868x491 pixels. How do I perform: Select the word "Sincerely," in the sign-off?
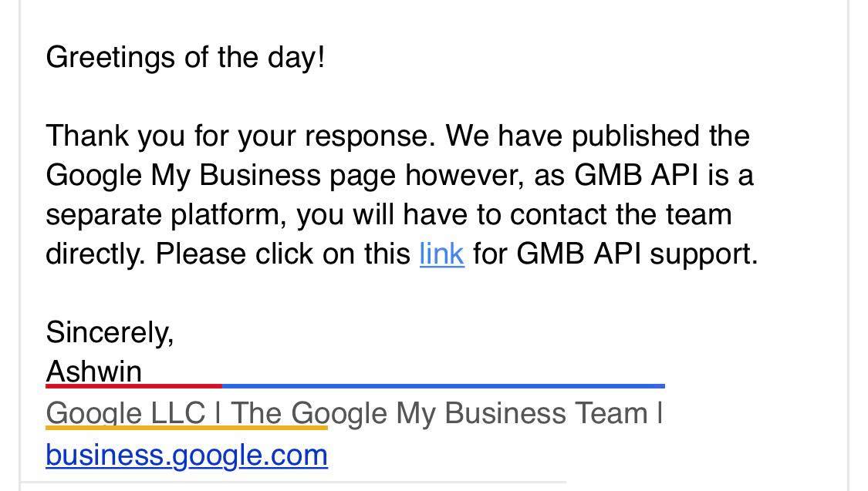coord(110,333)
